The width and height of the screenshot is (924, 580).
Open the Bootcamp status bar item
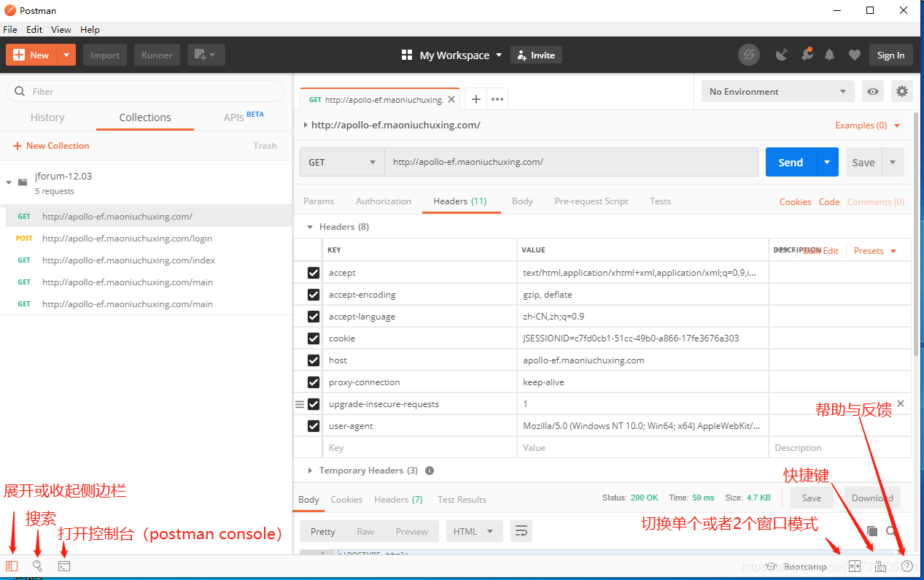pyautogui.click(x=796, y=566)
